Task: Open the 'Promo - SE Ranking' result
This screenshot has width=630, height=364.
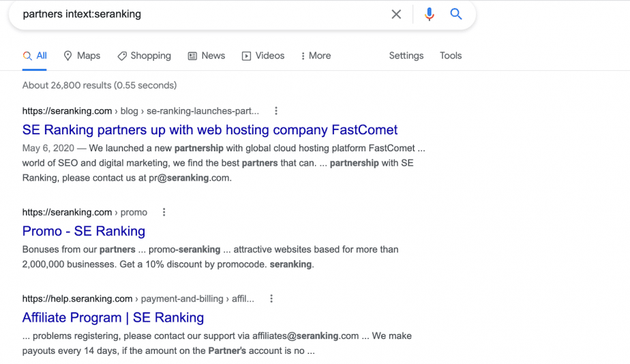Action: pyautogui.click(x=84, y=231)
